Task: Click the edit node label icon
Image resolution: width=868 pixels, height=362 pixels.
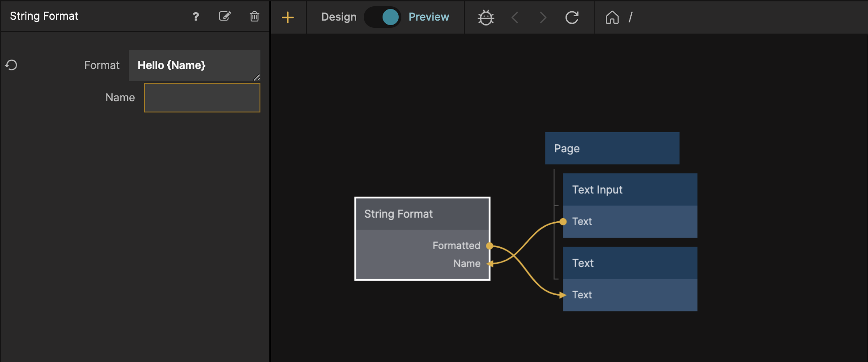Action: tap(225, 17)
